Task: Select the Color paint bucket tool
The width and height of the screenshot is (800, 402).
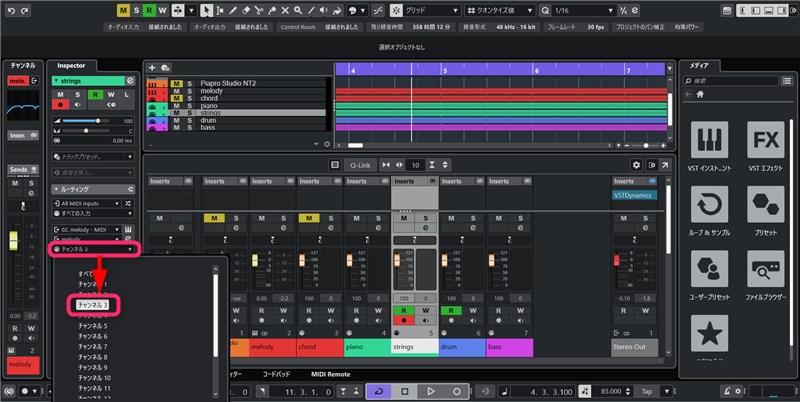Action: point(337,10)
